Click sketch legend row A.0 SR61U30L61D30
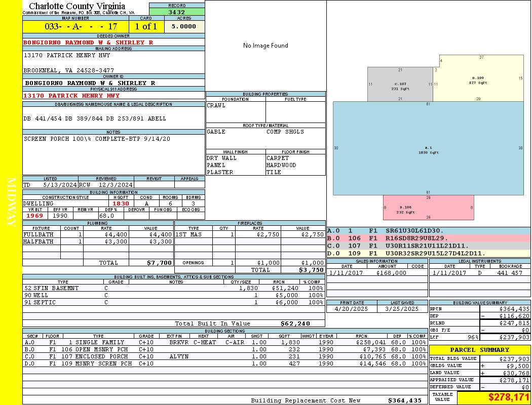Image resolution: width=532 pixels, height=405 pixels. tap(429, 231)
